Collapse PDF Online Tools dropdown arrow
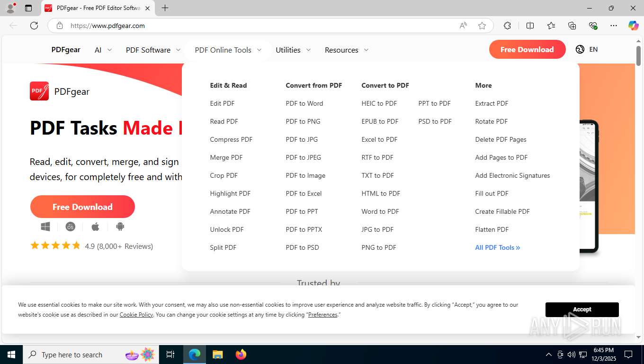 pyautogui.click(x=259, y=50)
